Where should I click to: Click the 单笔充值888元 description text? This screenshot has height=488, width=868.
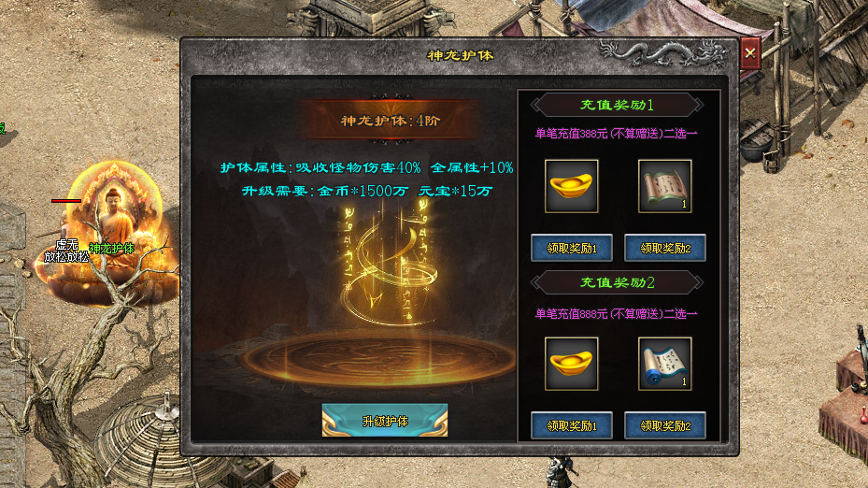tap(616, 314)
